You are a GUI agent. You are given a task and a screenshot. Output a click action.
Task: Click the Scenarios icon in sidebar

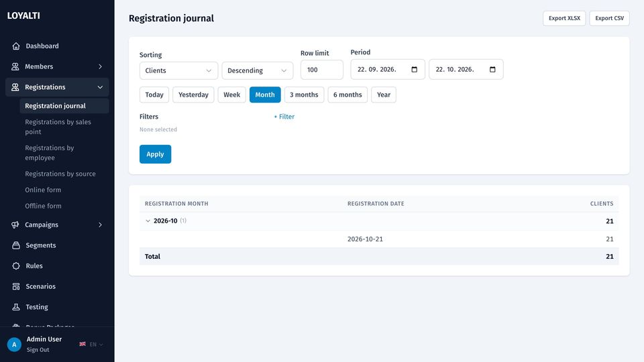[16, 286]
